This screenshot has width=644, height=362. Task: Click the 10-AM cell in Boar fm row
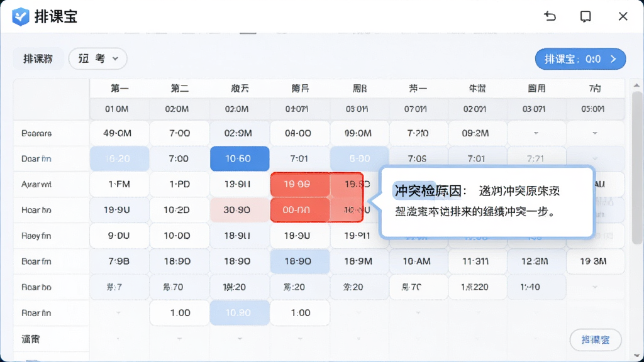coord(418,261)
